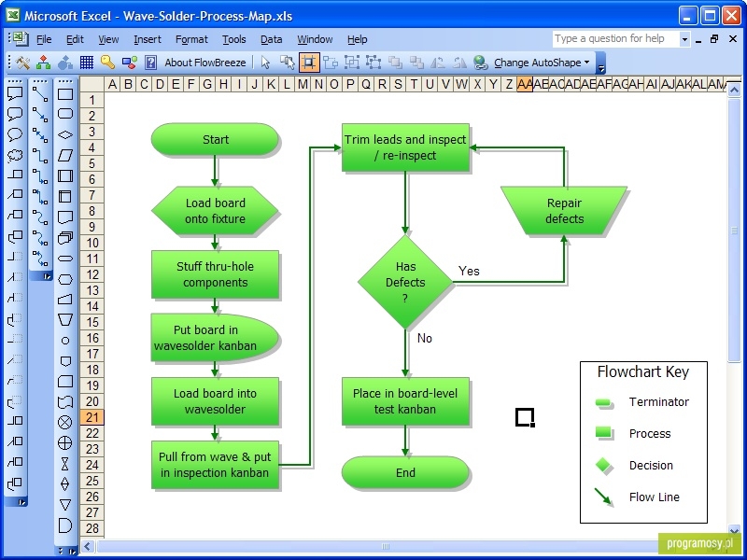Select the curved connector without arrows
The width and height of the screenshot is (747, 560).
click(x=40, y=217)
